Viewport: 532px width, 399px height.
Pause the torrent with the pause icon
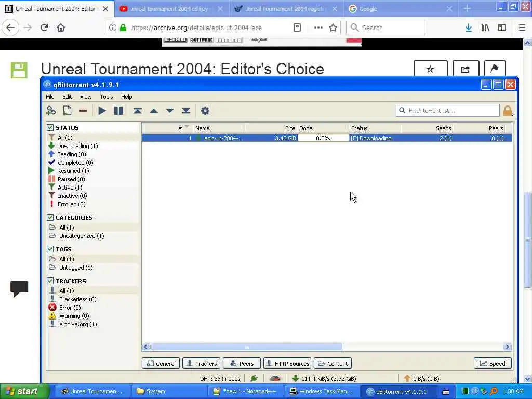118,111
